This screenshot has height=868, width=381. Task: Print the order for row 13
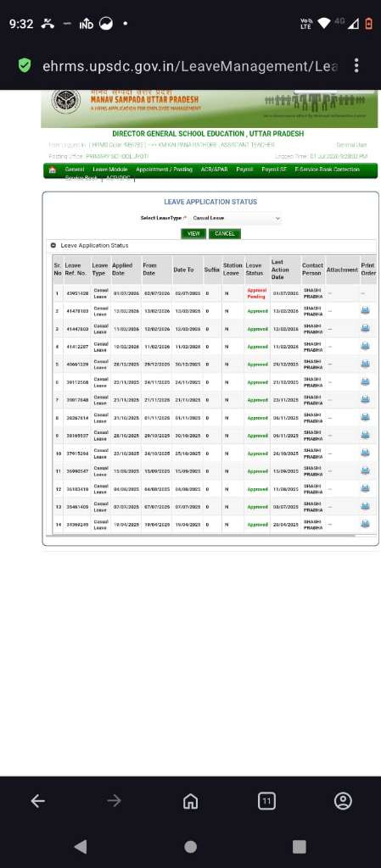pyautogui.click(x=365, y=506)
